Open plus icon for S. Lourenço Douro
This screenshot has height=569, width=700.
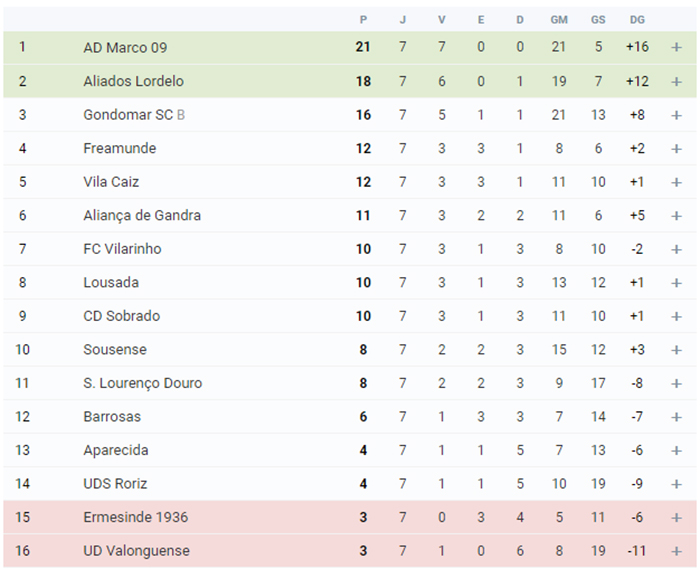(676, 383)
